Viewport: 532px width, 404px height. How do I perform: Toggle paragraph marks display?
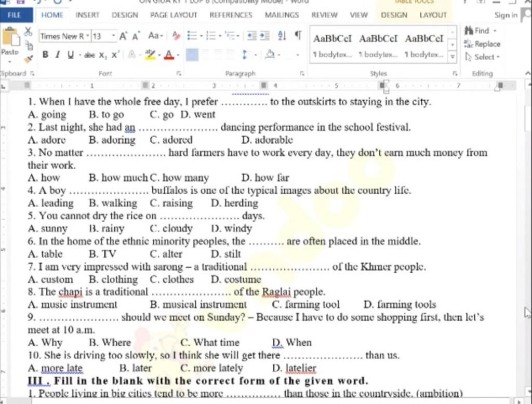pyautogui.click(x=298, y=35)
